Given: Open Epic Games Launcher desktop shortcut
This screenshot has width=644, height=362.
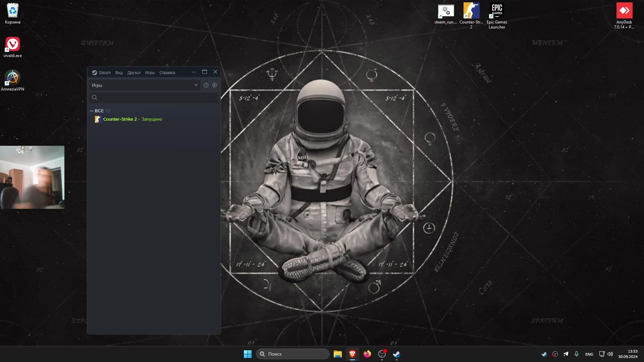Looking at the screenshot, I should pos(497,16).
